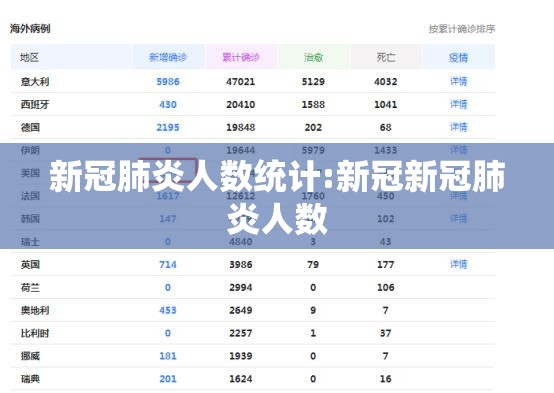Click recovered value 202
This screenshot has width=554, height=393.
pos(313,127)
